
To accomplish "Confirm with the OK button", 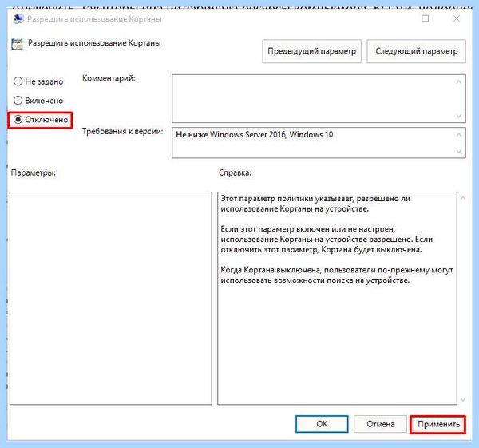I will tap(322, 424).
